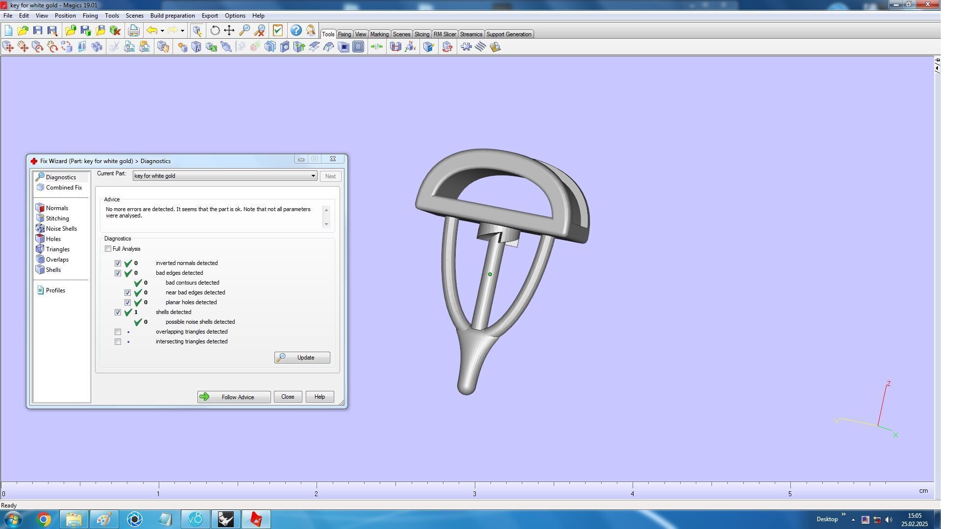Click the Undo arrow icon
The height and width of the screenshot is (529, 980).
[x=152, y=30]
